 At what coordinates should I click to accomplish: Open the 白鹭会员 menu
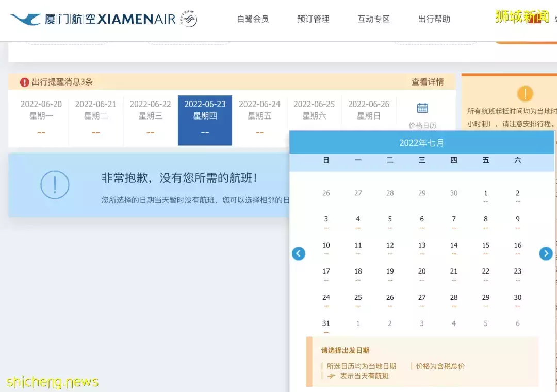tap(253, 19)
